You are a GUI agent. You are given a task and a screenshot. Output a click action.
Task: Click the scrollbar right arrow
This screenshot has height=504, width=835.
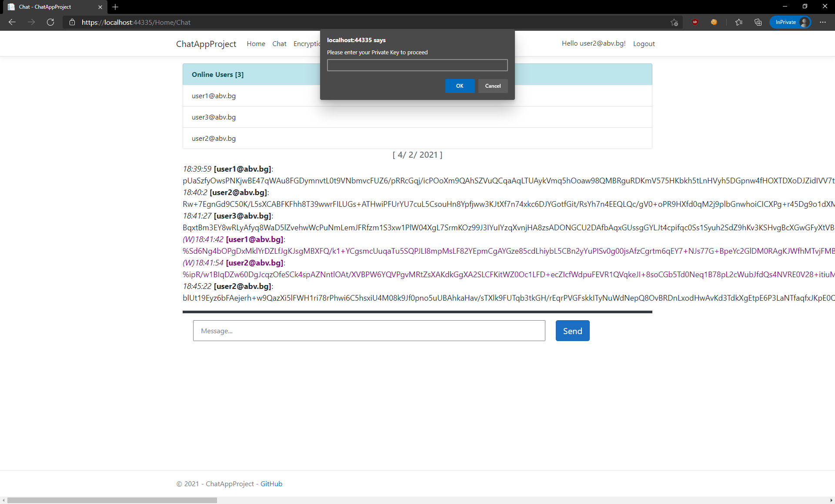tap(831, 501)
